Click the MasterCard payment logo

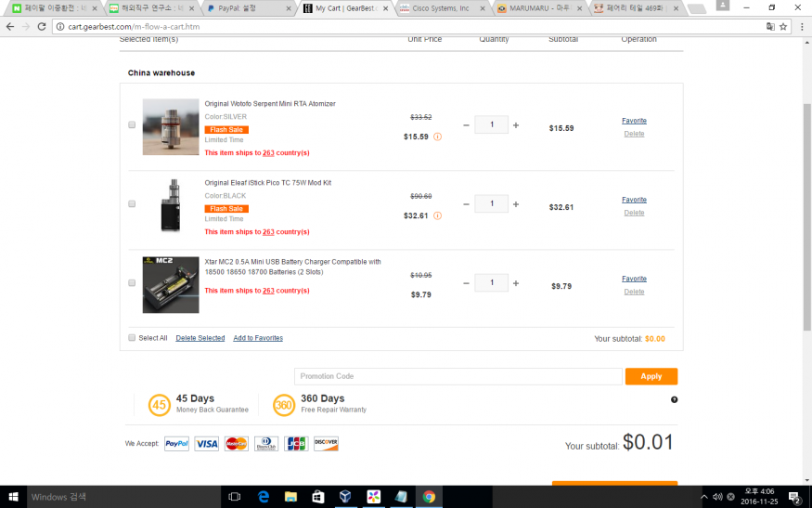[x=236, y=444]
